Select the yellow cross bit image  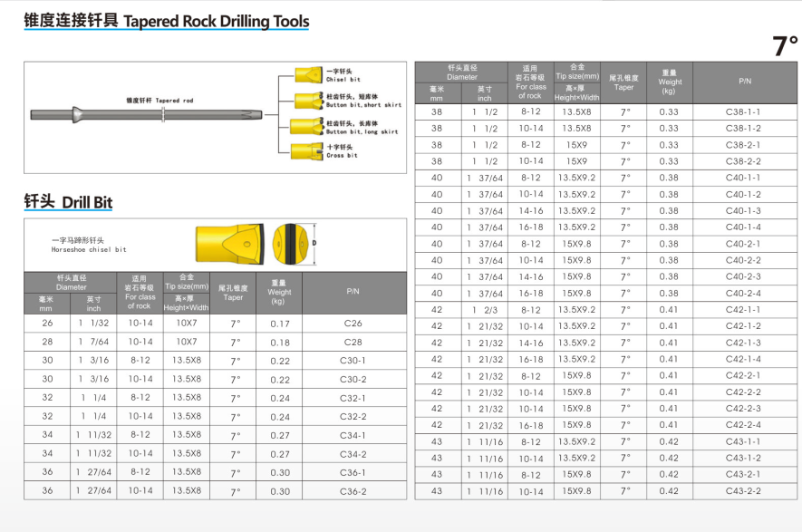(307, 151)
